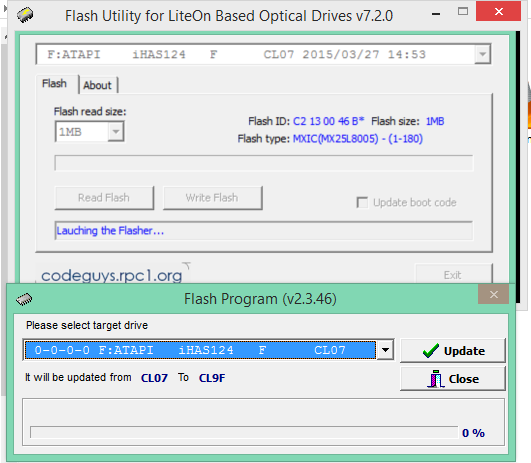Switch to the Flash tab
531x463 pixels.
[x=54, y=83]
